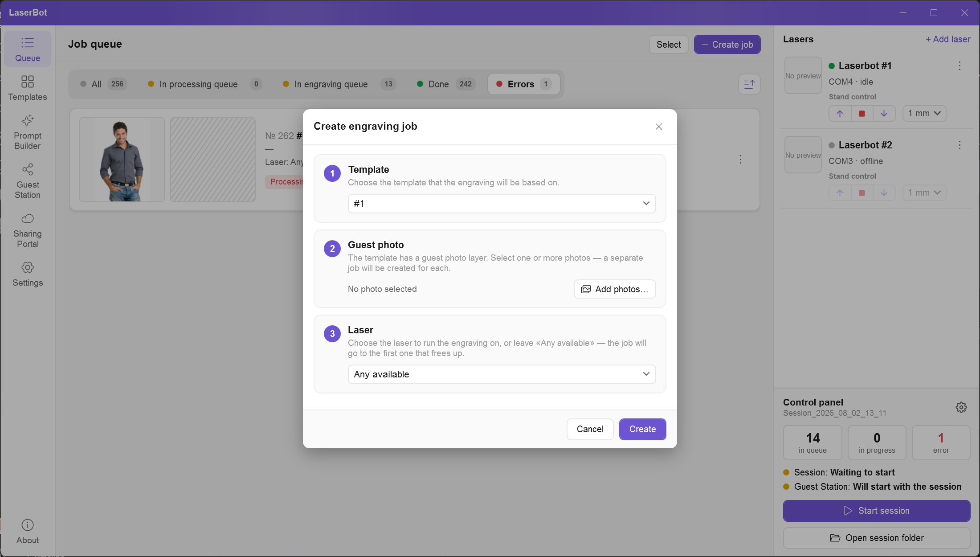This screenshot has width=980, height=557.
Task: Move Laserbot #2 stand down
Action: tap(884, 192)
